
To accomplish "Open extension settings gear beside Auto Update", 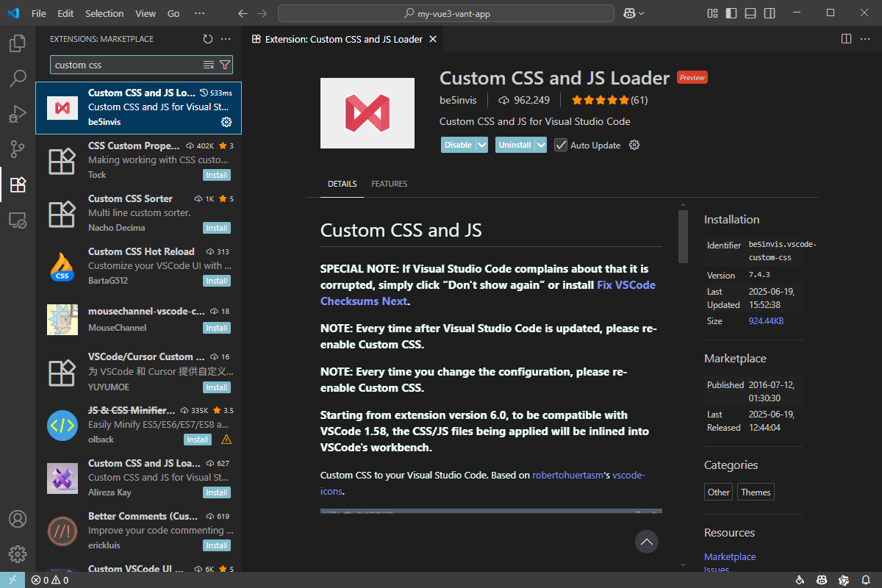I will [x=634, y=145].
